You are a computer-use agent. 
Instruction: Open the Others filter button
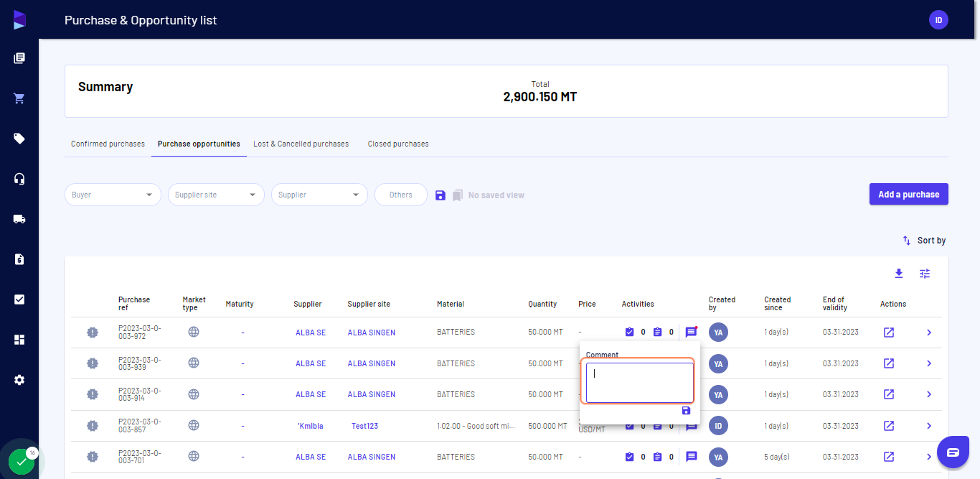[401, 195]
